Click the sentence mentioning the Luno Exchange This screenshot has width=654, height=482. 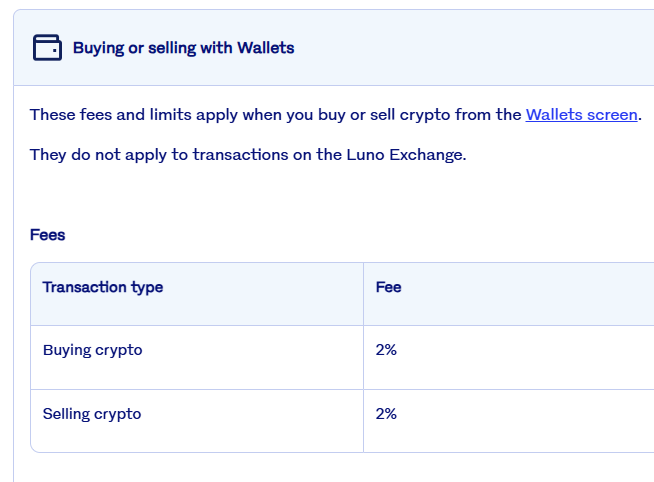pyautogui.click(x=248, y=155)
